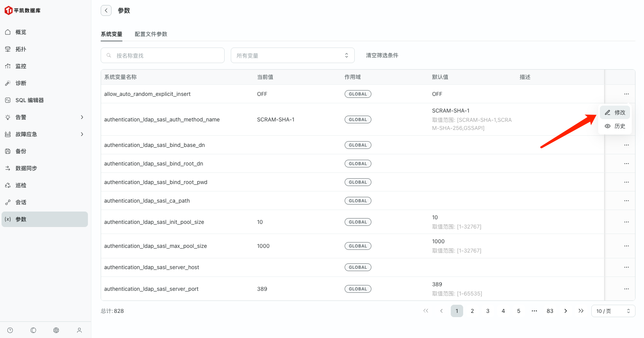Open the 监控 monitoring sidebar item
Screen dimensions: 644x338
coord(21,66)
